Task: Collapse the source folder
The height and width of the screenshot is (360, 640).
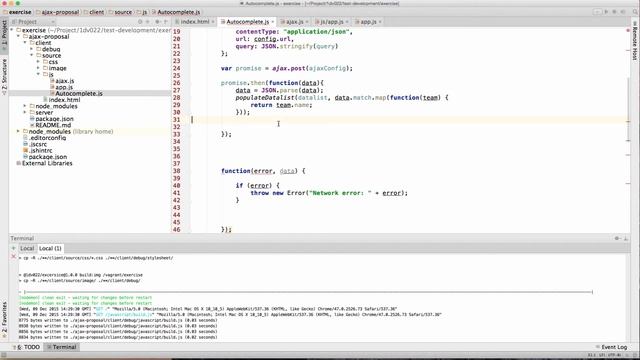Action: coord(31,56)
